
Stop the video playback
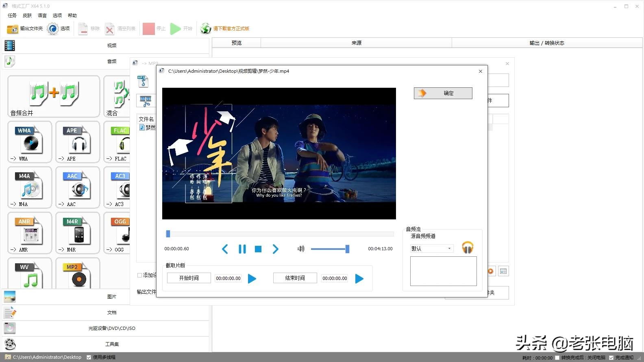[258, 249]
